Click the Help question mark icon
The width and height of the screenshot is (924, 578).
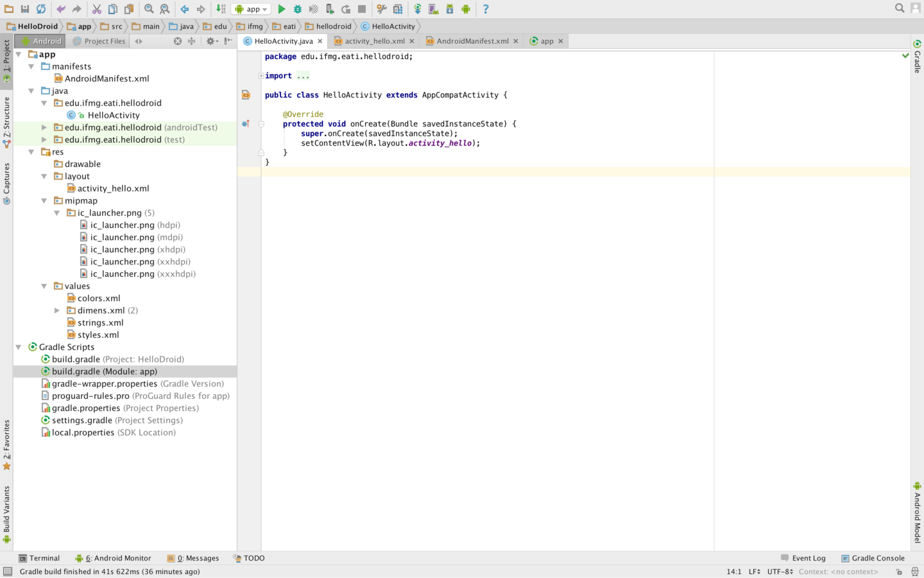point(486,9)
